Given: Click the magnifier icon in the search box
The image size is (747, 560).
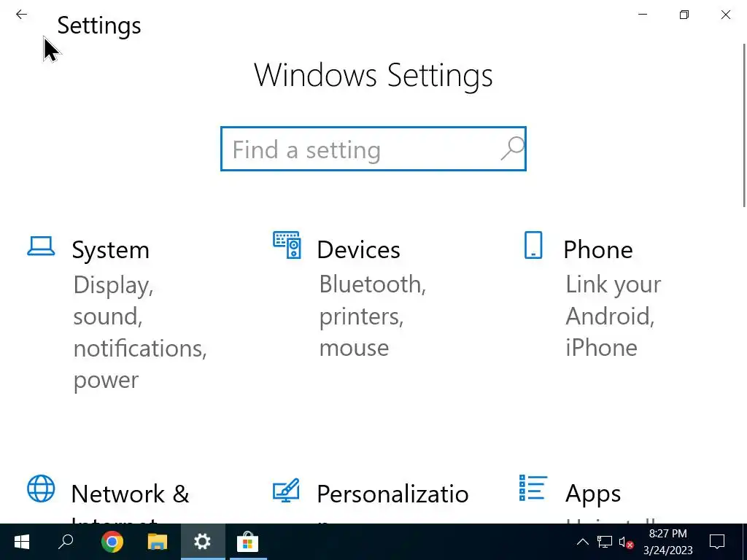Looking at the screenshot, I should coord(512,149).
